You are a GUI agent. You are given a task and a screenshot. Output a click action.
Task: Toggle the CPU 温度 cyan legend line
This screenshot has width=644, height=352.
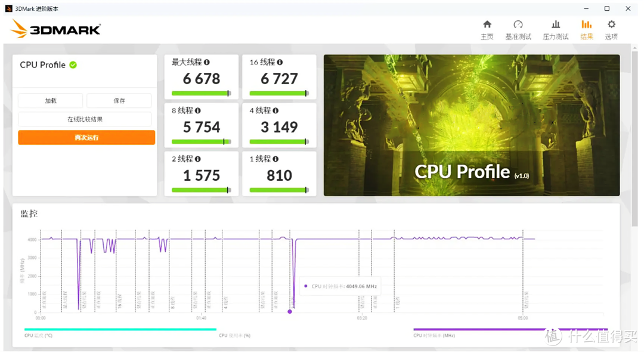[x=120, y=329]
